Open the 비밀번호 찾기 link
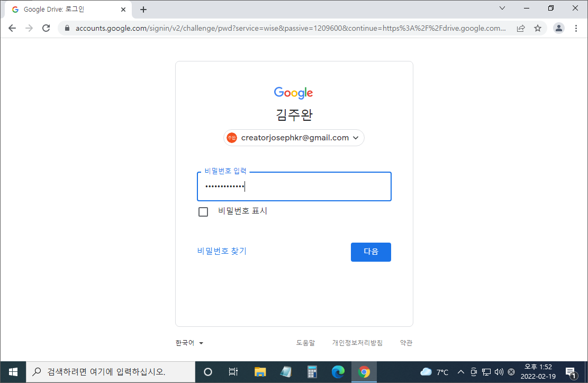The width and height of the screenshot is (588, 383). [x=222, y=251]
